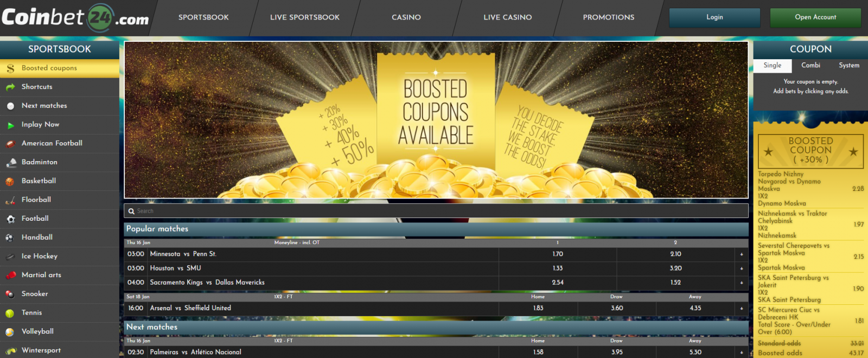
Task: Click the Football soccer ball icon
Action: [10, 219]
